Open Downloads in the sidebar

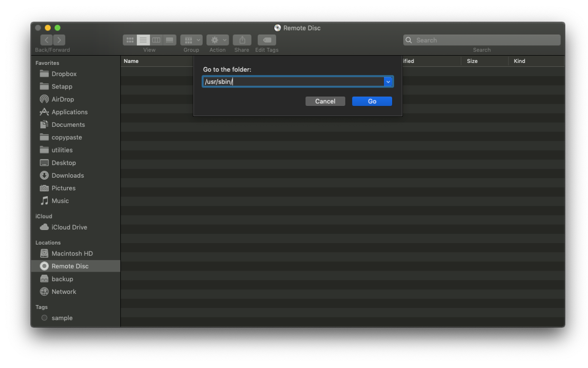point(75,175)
